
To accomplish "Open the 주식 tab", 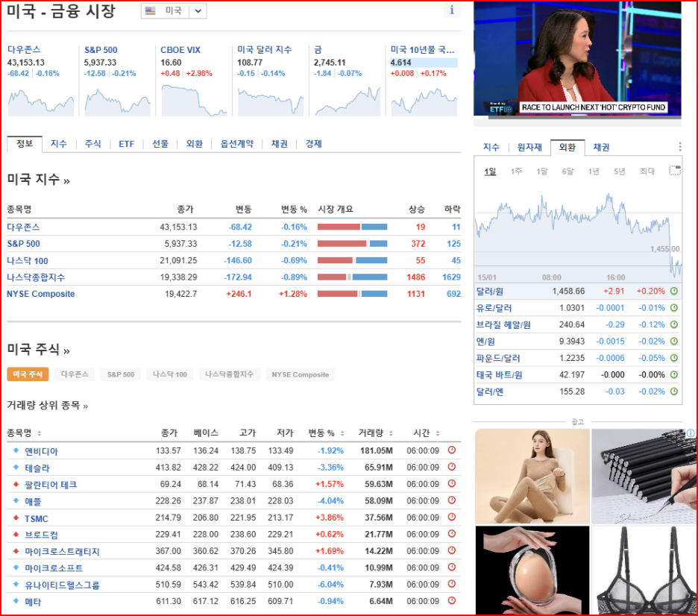I will (x=92, y=144).
